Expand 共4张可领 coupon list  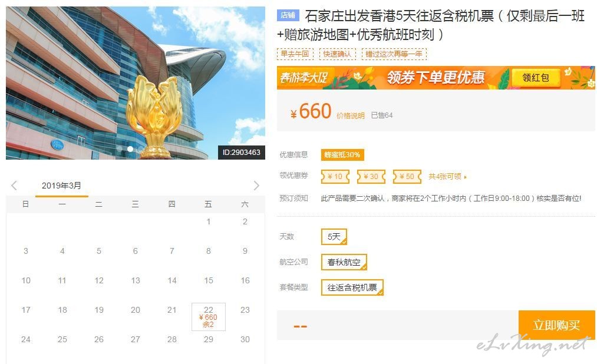coord(447,177)
